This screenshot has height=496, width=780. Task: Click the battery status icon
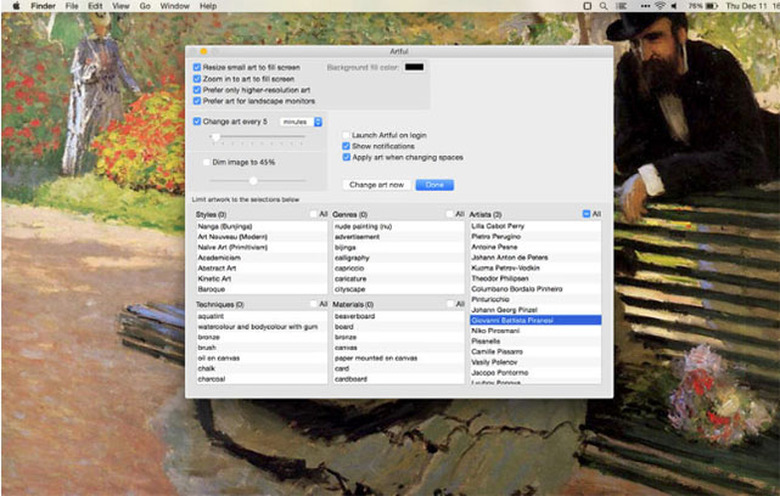point(712,6)
